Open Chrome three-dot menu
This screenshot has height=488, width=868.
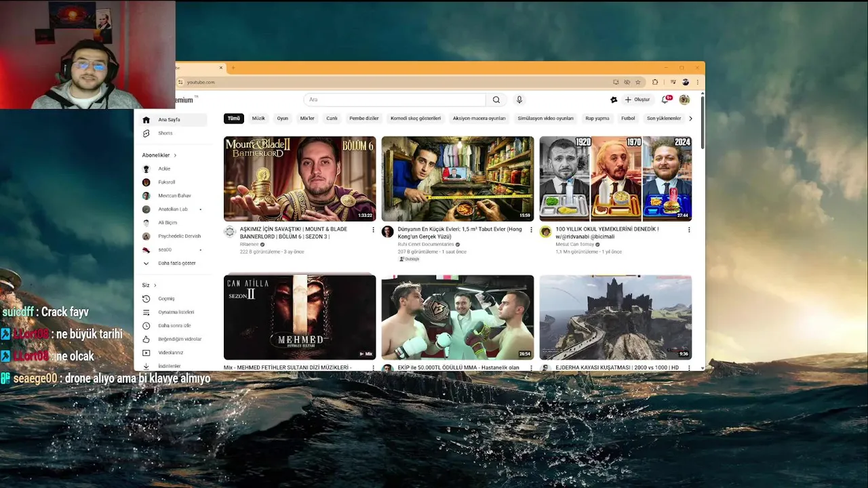(x=697, y=82)
